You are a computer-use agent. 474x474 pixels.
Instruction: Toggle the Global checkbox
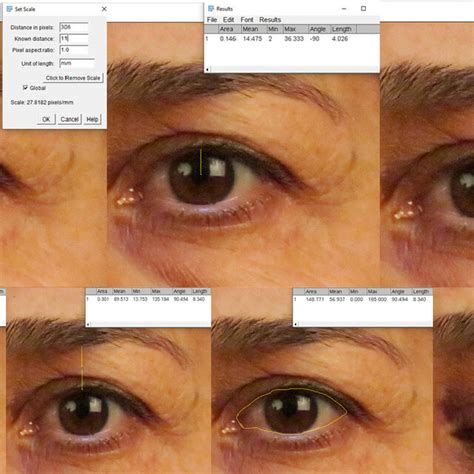click(x=25, y=88)
